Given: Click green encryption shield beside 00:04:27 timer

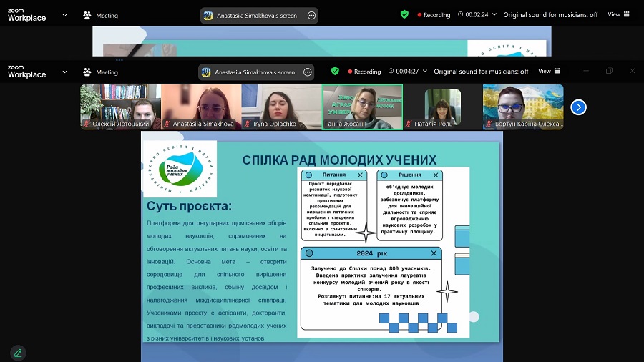Looking at the screenshot, I should coord(335,72).
